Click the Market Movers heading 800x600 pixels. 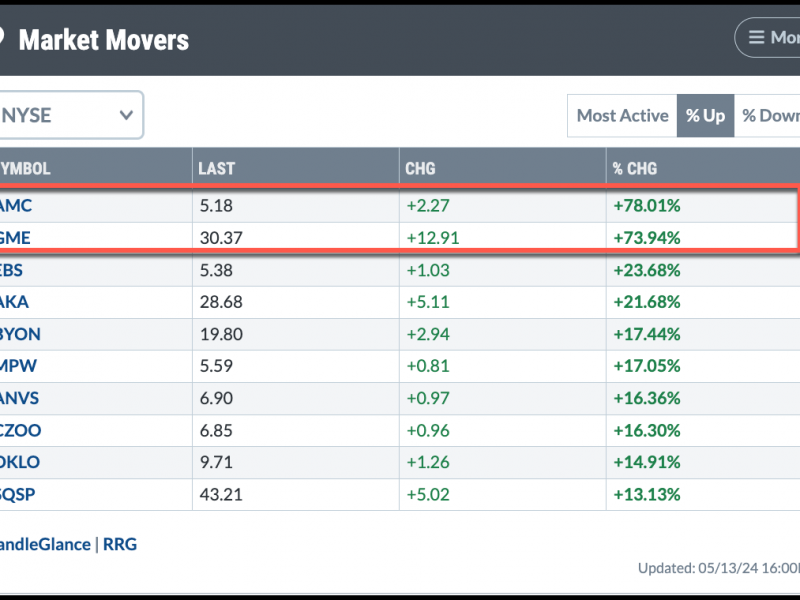point(104,40)
